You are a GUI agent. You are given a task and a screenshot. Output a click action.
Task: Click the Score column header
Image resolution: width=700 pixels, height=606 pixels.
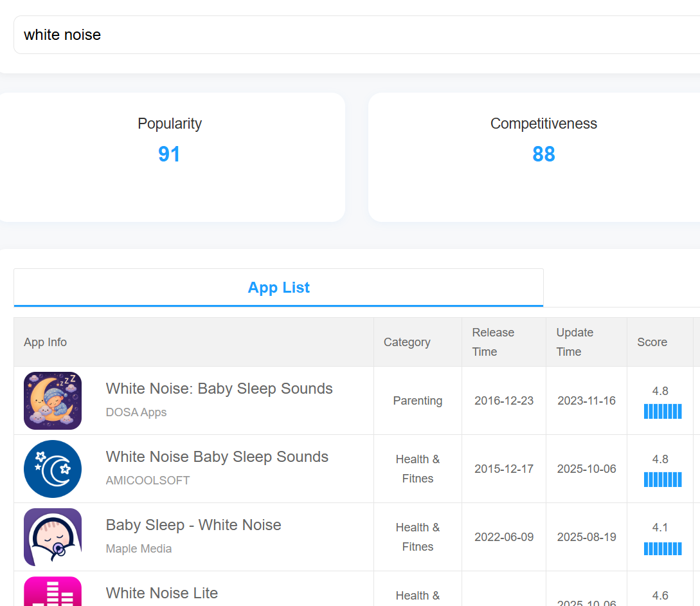tap(652, 342)
